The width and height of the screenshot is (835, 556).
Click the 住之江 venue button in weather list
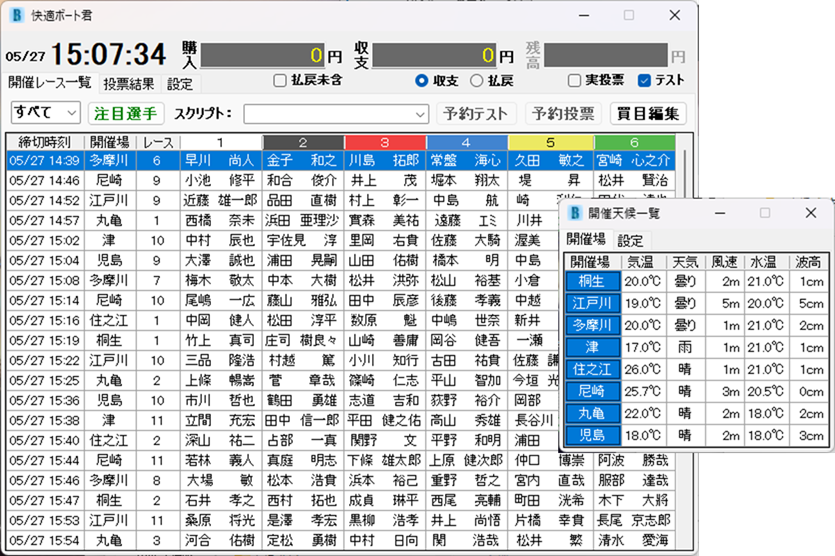tap(593, 369)
